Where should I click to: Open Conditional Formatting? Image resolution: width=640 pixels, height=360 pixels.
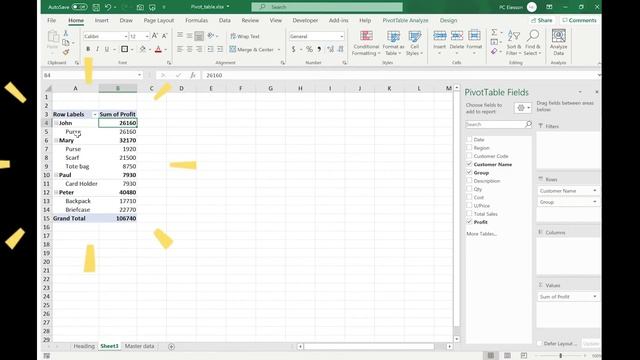click(366, 43)
